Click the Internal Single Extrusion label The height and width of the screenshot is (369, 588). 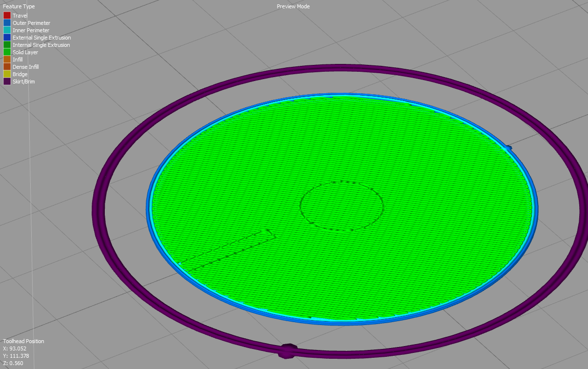point(41,45)
